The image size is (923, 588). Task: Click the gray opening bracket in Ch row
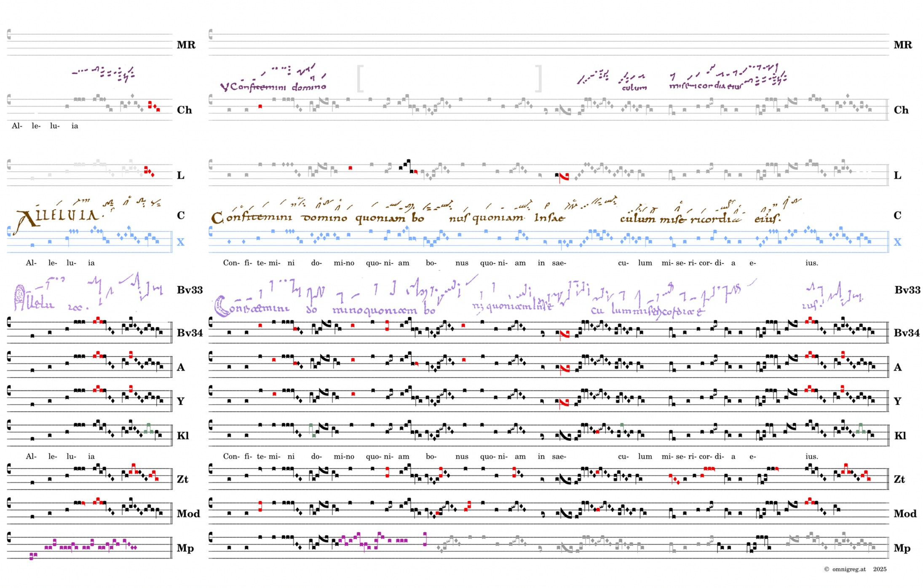359,78
